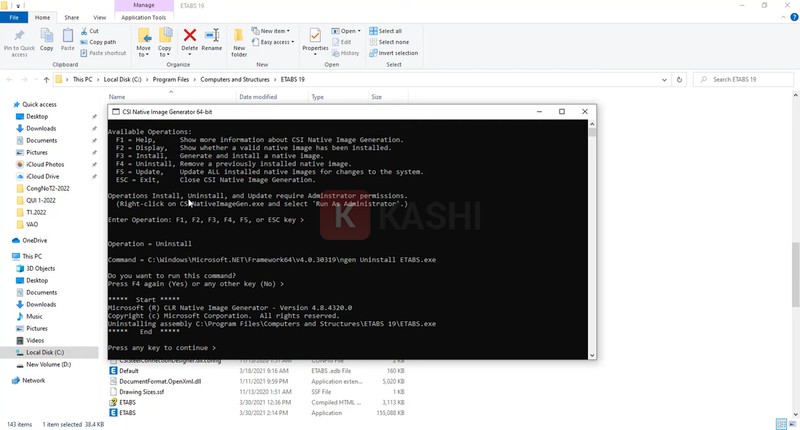Image resolution: width=800 pixels, height=430 pixels.
Task: Click Select all in the ribbon
Action: 391,31
